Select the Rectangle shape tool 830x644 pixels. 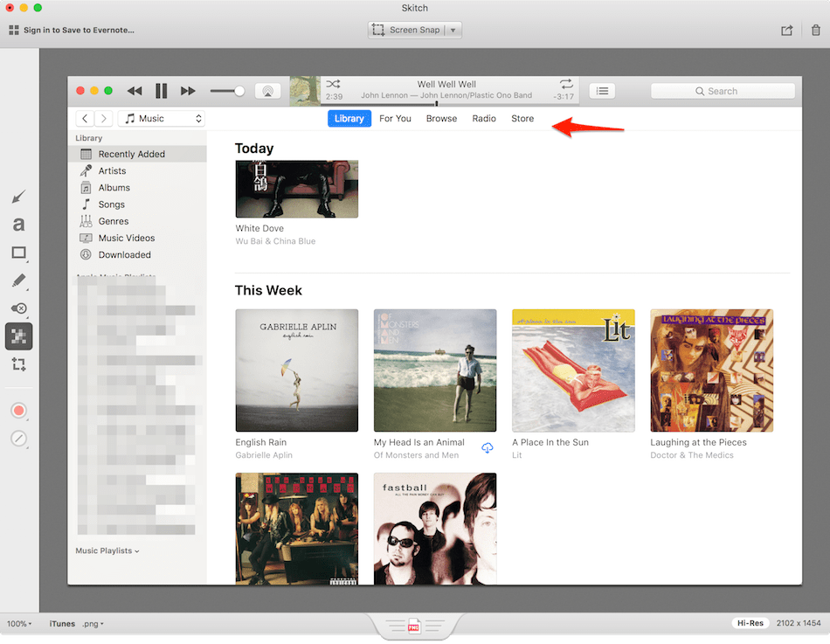18,253
